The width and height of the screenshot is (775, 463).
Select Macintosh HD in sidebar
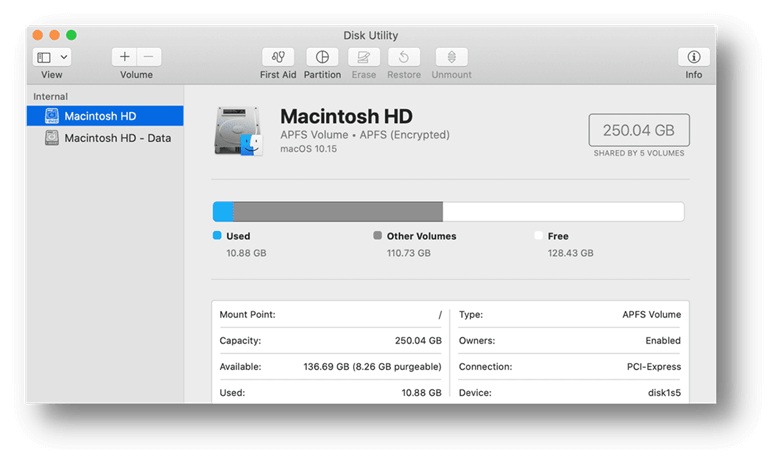pos(105,116)
